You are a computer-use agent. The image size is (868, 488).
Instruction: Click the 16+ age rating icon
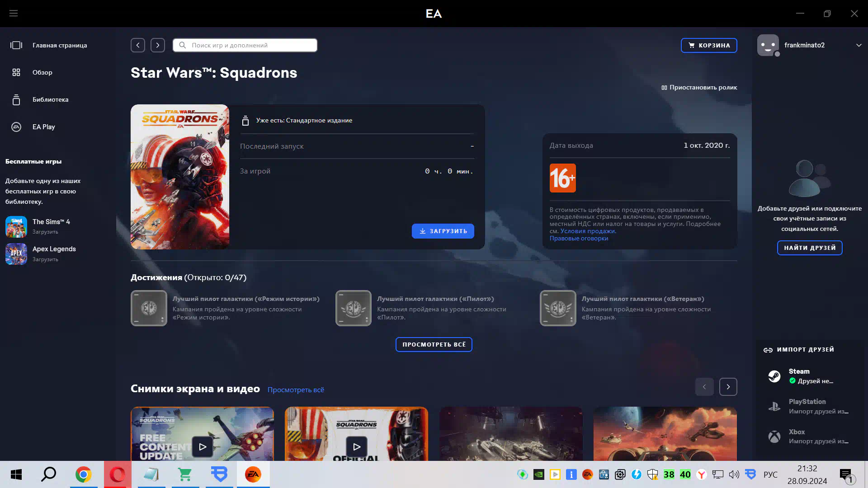coord(563,178)
